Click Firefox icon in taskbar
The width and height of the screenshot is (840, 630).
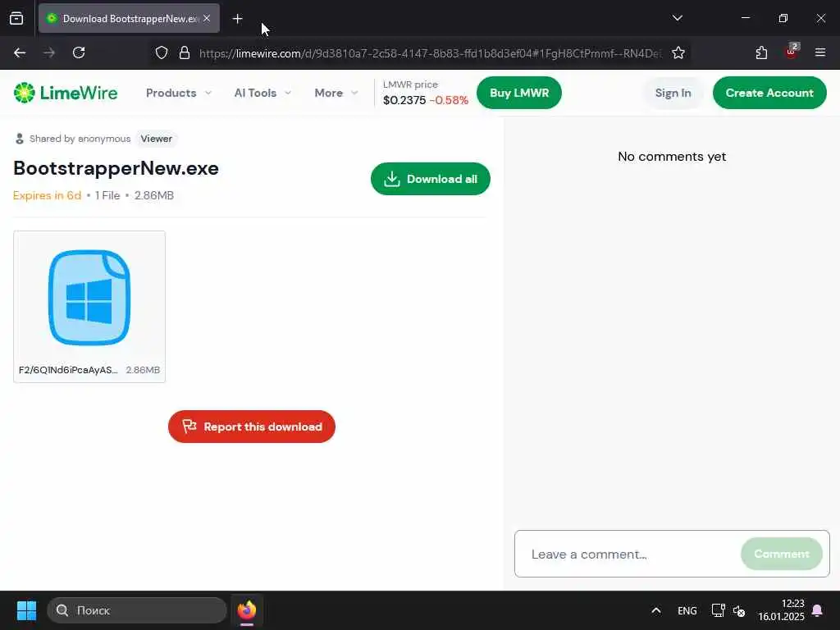(x=247, y=610)
